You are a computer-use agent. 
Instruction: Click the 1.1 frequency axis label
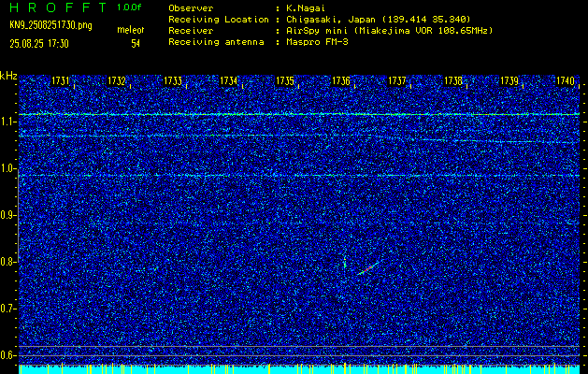point(7,122)
